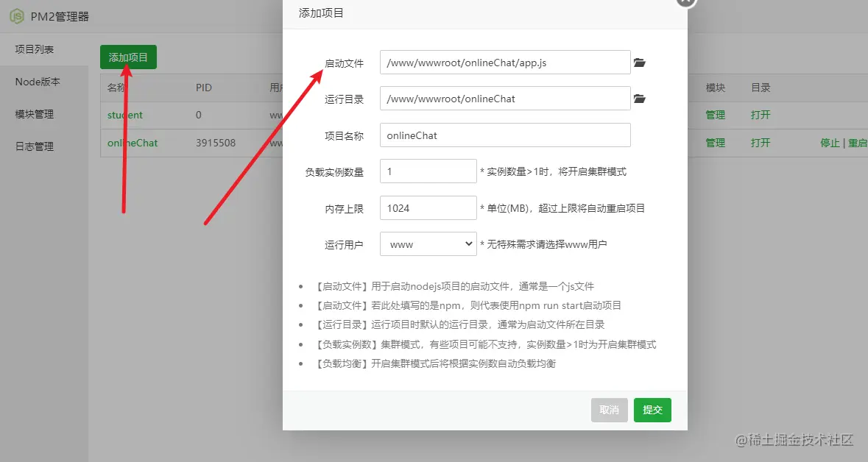Click the PID column header

coord(204,88)
